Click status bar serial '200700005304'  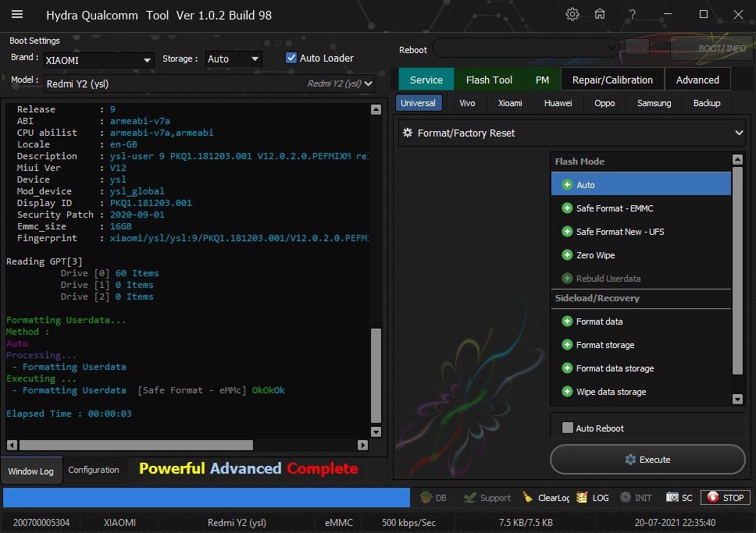(41, 522)
